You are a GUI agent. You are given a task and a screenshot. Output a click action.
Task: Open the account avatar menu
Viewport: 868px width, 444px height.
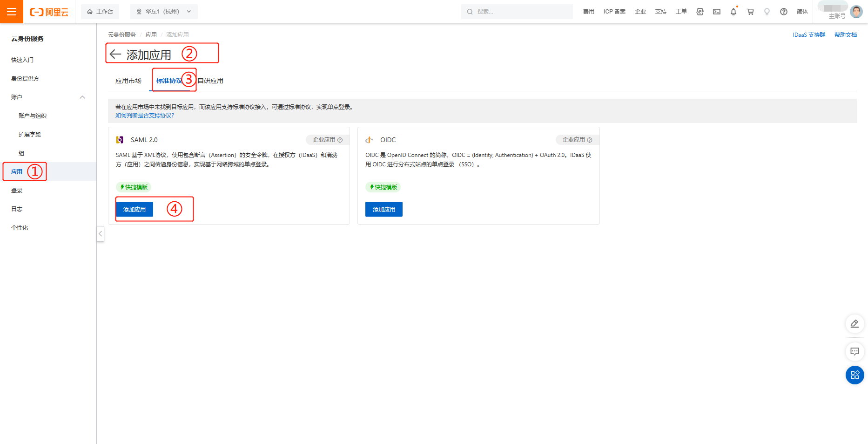(856, 11)
